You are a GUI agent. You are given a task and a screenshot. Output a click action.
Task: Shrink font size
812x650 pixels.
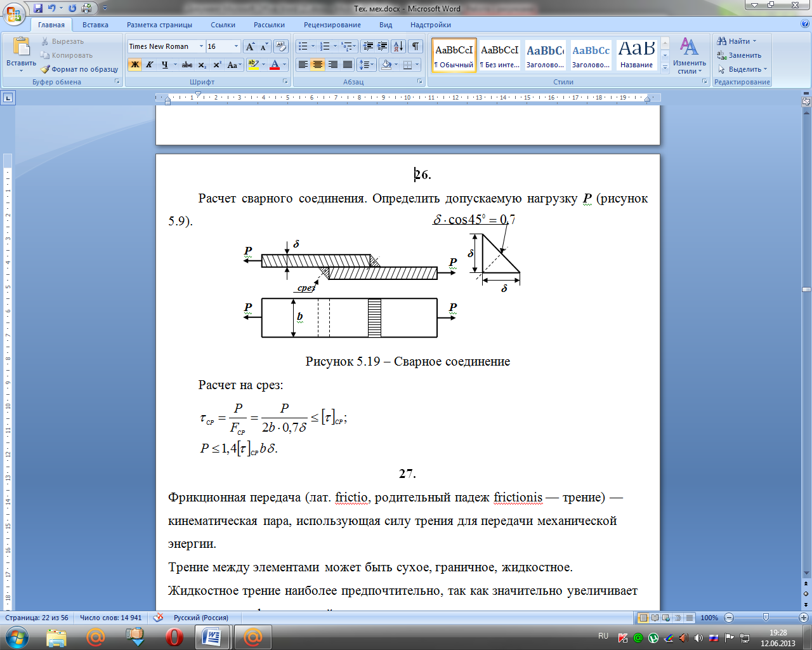tap(264, 46)
